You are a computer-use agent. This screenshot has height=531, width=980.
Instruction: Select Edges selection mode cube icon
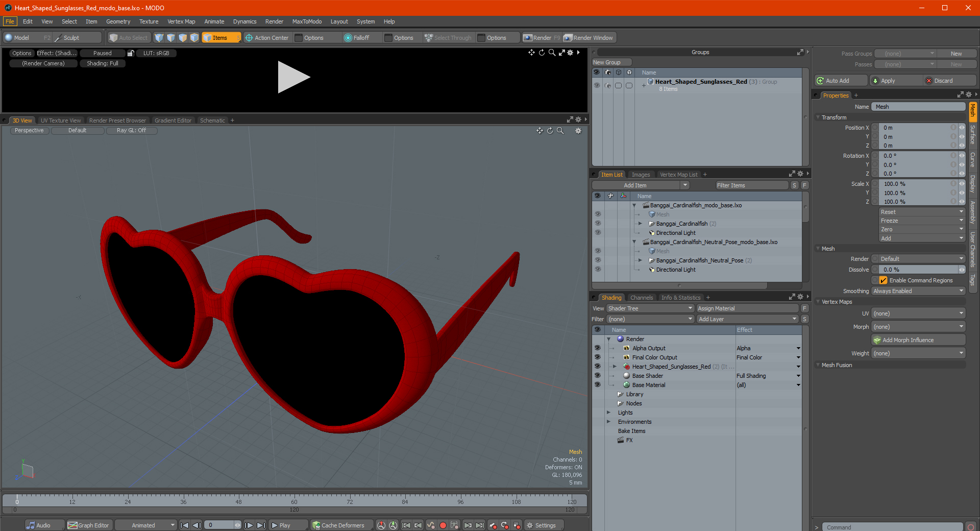pyautogui.click(x=171, y=38)
